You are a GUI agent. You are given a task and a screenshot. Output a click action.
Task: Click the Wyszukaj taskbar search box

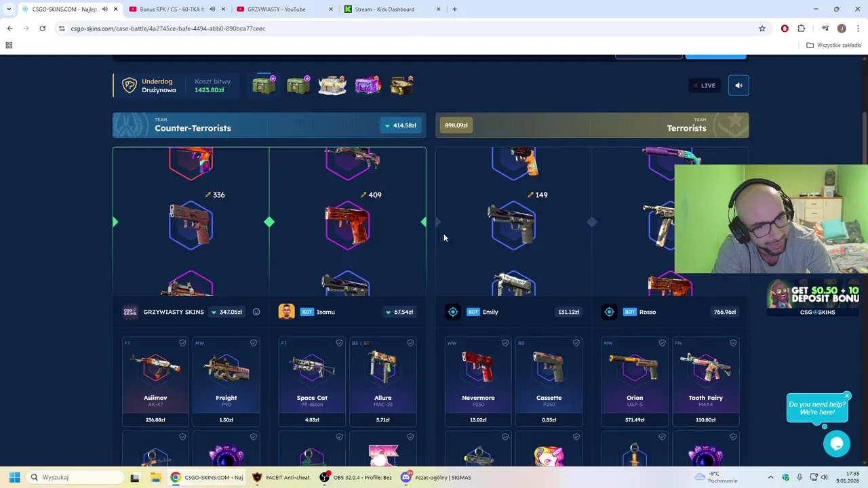pos(75,477)
